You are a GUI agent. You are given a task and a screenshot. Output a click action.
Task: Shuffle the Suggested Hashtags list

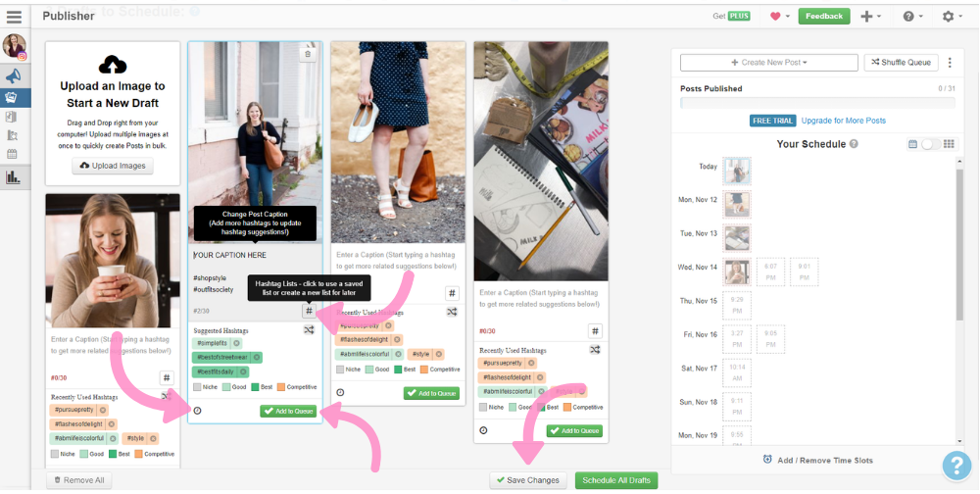[309, 330]
